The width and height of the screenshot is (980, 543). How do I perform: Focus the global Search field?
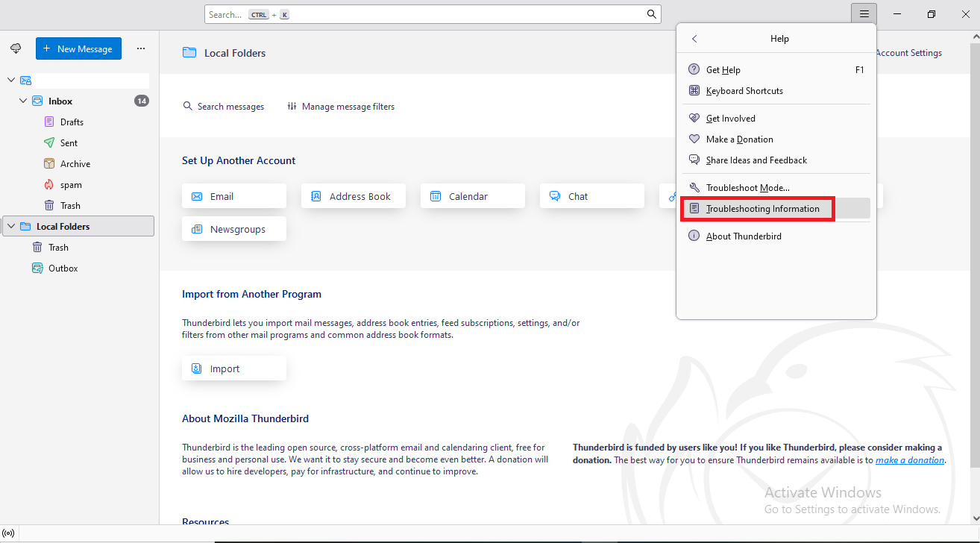click(x=433, y=14)
